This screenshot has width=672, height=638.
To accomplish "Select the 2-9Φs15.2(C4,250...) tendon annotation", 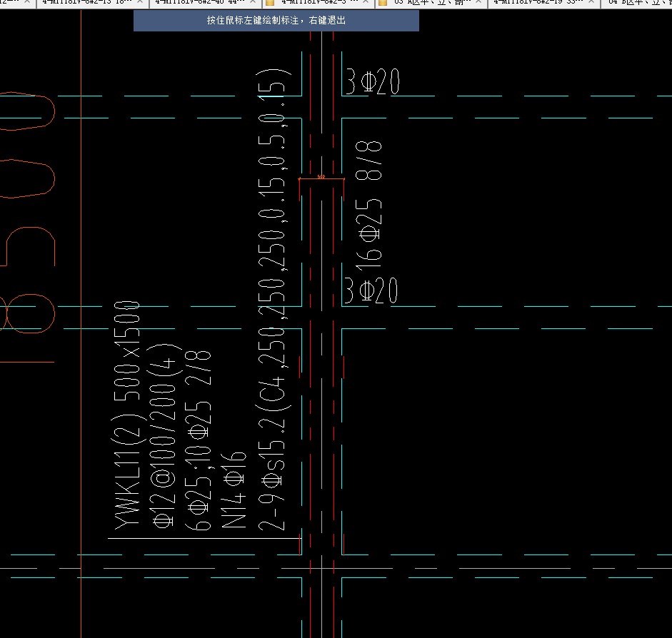I will tap(273, 300).
